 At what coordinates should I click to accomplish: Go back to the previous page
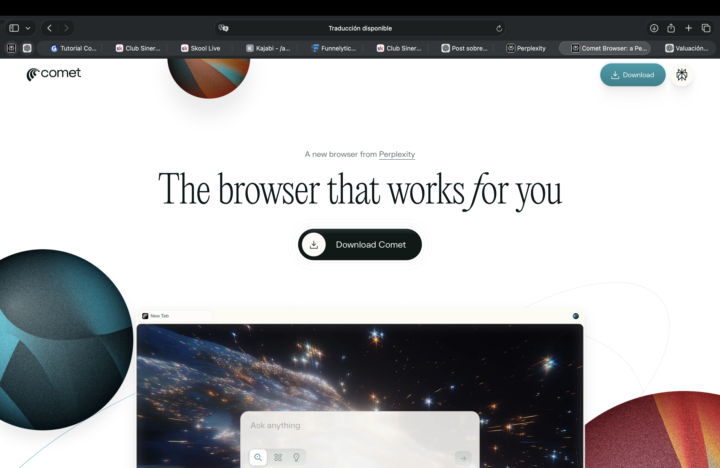pyautogui.click(x=50, y=28)
